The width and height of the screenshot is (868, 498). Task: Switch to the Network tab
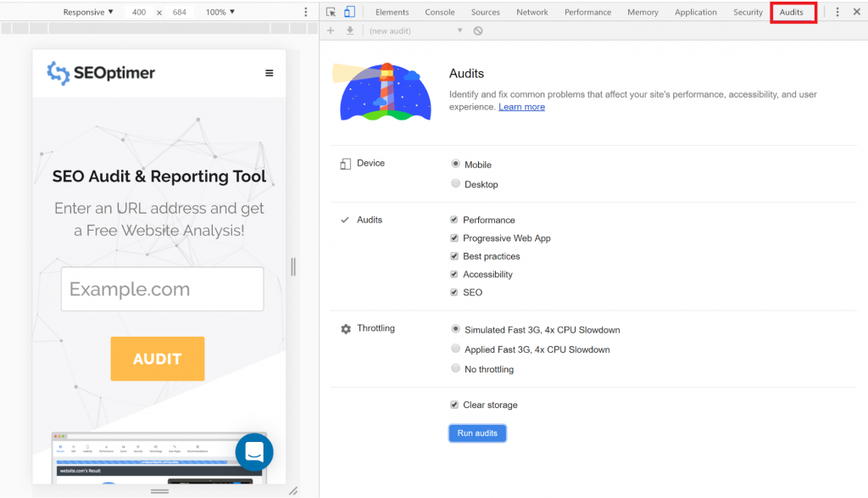point(531,12)
